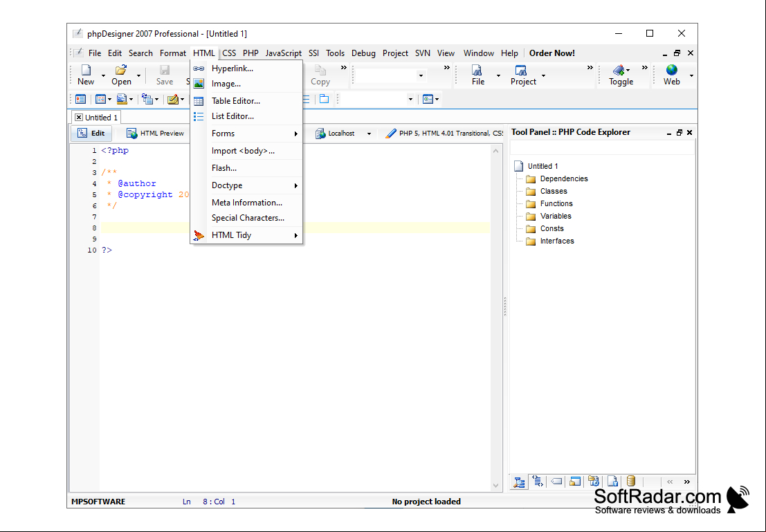Viewport: 766px width, 532px height.
Task: Select Meta Information menu entry
Action: 246,203
